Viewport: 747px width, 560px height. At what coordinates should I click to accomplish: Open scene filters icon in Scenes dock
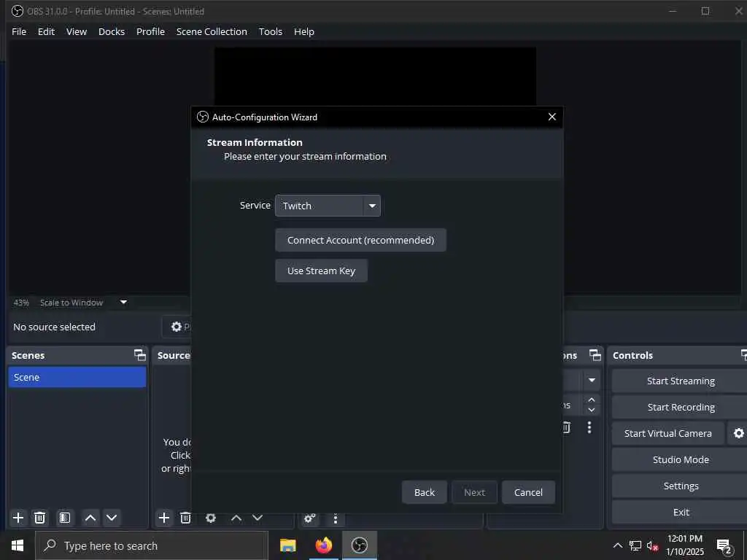[x=65, y=518]
